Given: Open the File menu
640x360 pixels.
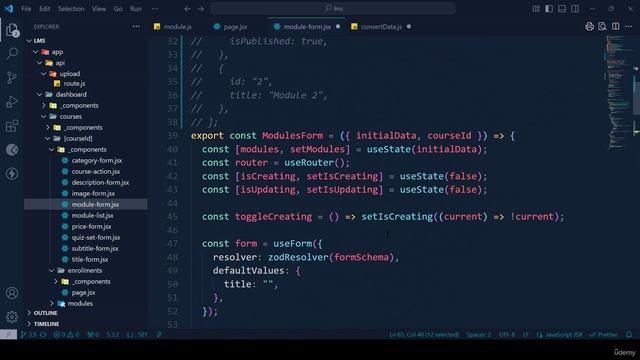Looking at the screenshot, I should pyautogui.click(x=26, y=9).
